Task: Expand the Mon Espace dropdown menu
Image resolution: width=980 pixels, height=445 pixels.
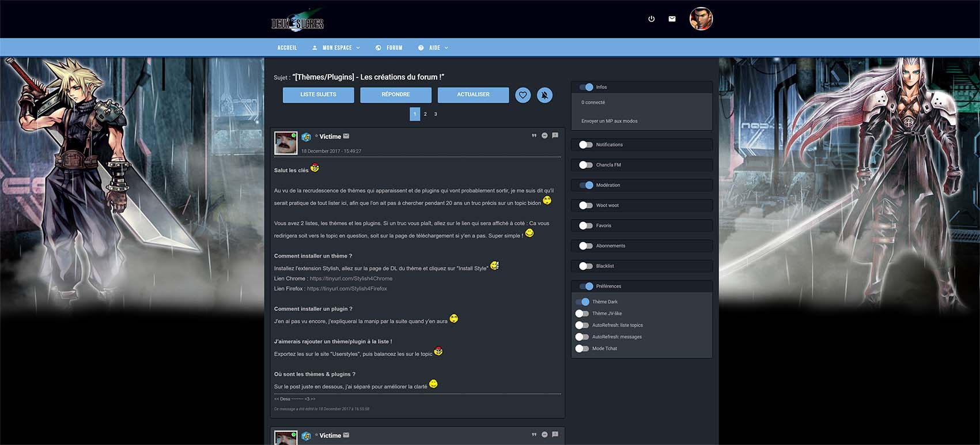Action: tap(336, 48)
